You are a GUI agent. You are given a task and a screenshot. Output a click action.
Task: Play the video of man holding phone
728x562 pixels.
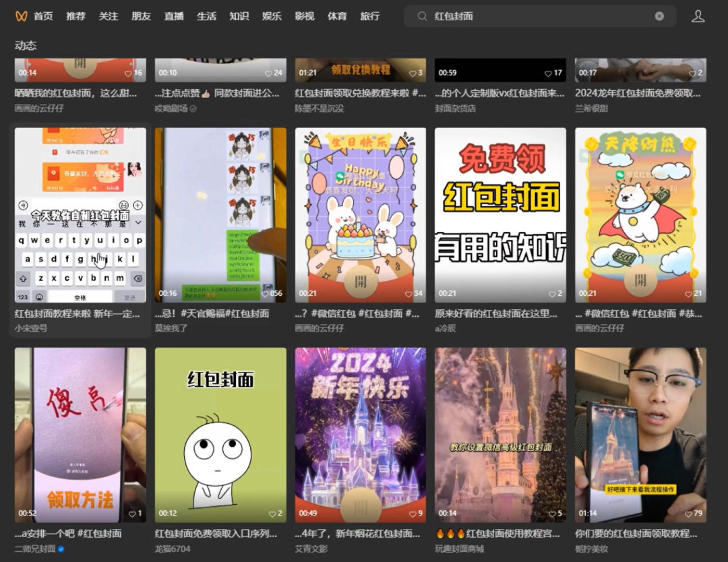click(x=641, y=435)
